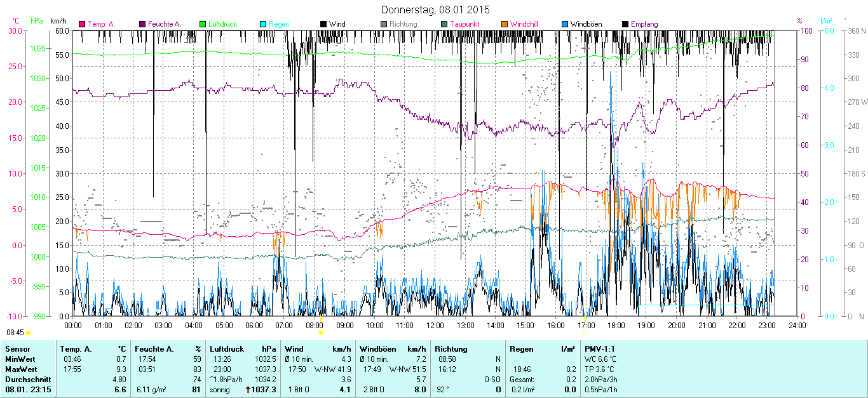This screenshot has width=868, height=398.
Task: Click the pressure trend arrow beside 1037.3
Action: pyautogui.click(x=248, y=390)
